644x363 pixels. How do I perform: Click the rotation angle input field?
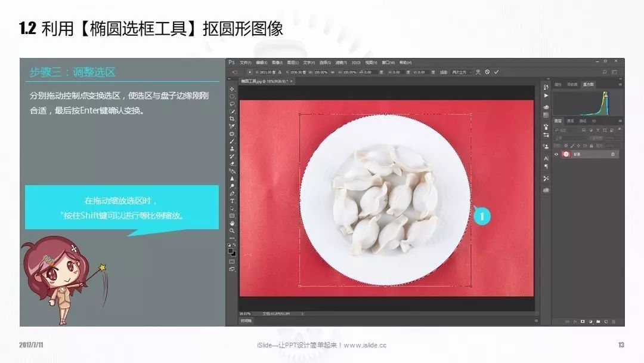[x=370, y=72]
